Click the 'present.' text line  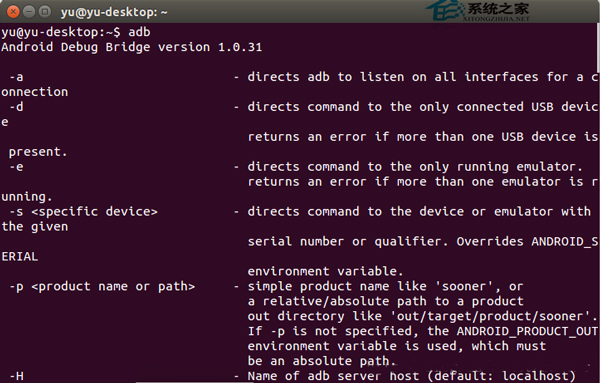38,152
